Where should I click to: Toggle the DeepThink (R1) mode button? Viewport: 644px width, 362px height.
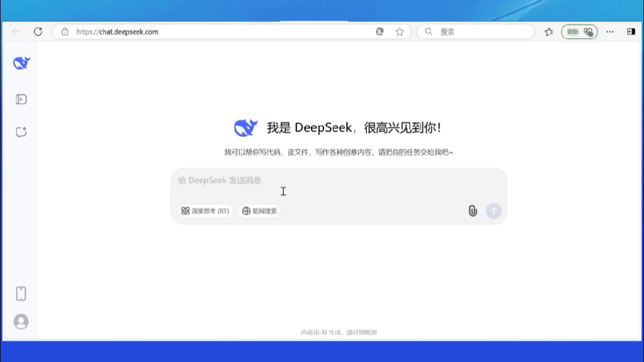tap(205, 211)
